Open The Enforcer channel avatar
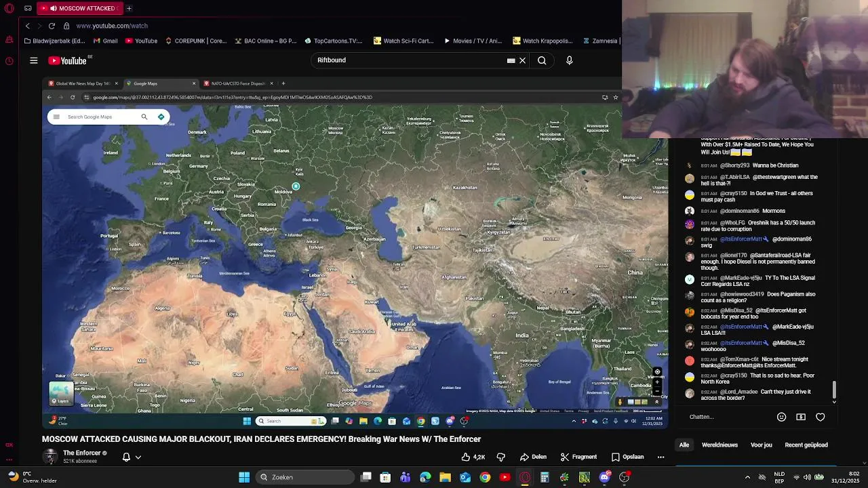 click(50, 456)
